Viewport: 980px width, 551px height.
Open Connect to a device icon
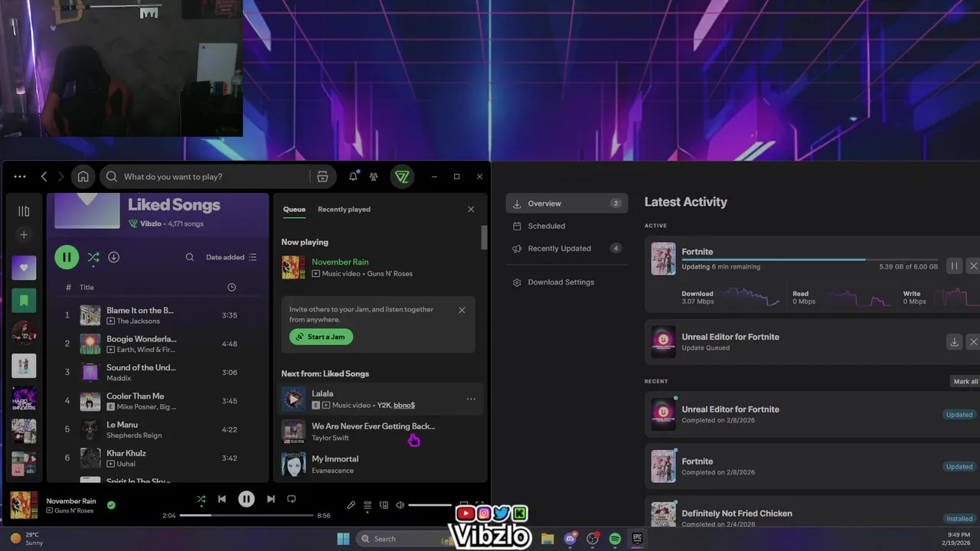click(x=384, y=505)
